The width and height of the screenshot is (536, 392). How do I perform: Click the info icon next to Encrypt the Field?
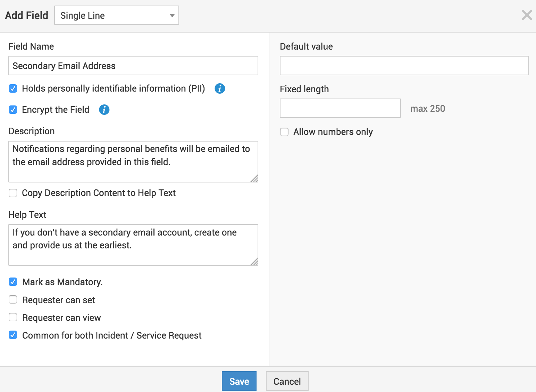[x=104, y=110]
